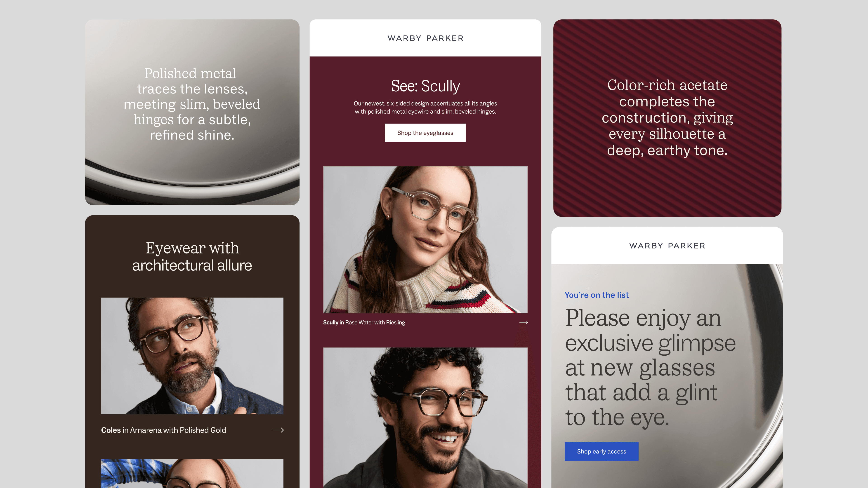Click the Eyewear with architectural allure heading
This screenshot has height=488, width=868.
[192, 257]
